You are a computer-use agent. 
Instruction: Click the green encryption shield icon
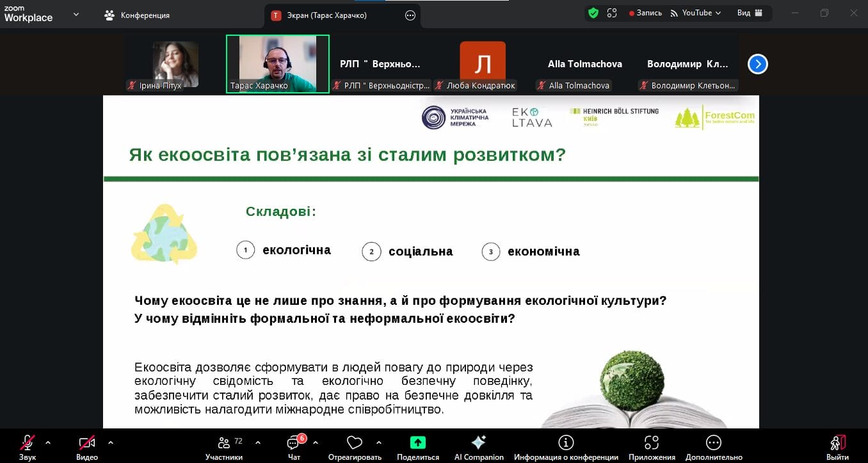click(593, 13)
